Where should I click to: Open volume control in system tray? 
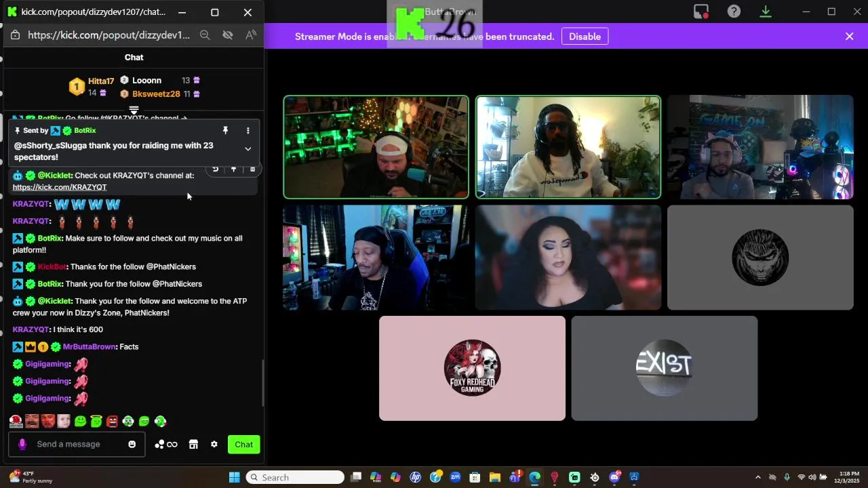[812, 477]
